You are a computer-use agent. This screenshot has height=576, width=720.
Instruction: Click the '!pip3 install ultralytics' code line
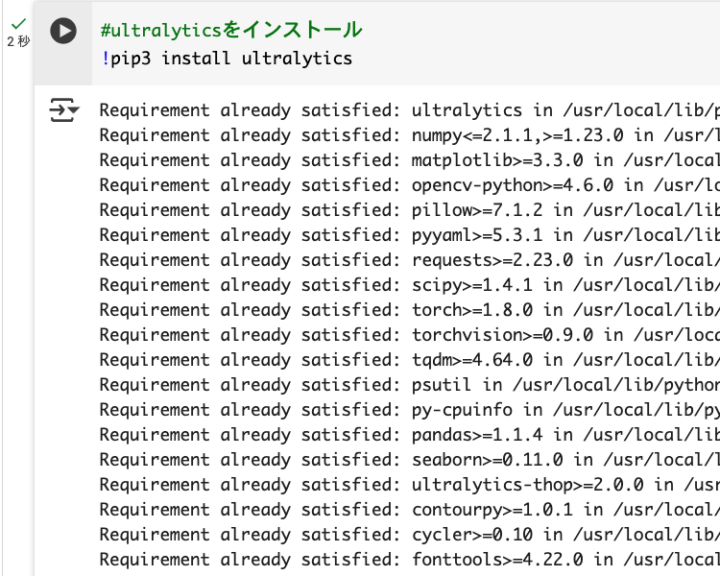coord(227,59)
